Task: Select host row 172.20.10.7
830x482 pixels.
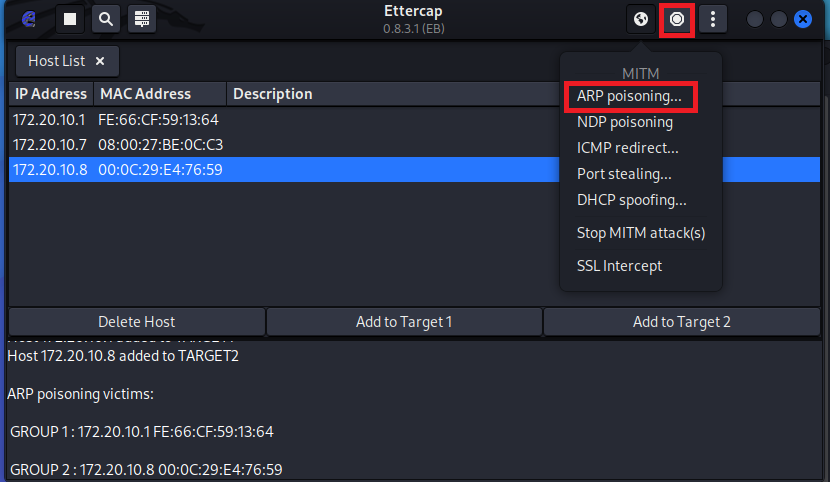Action: [118, 145]
